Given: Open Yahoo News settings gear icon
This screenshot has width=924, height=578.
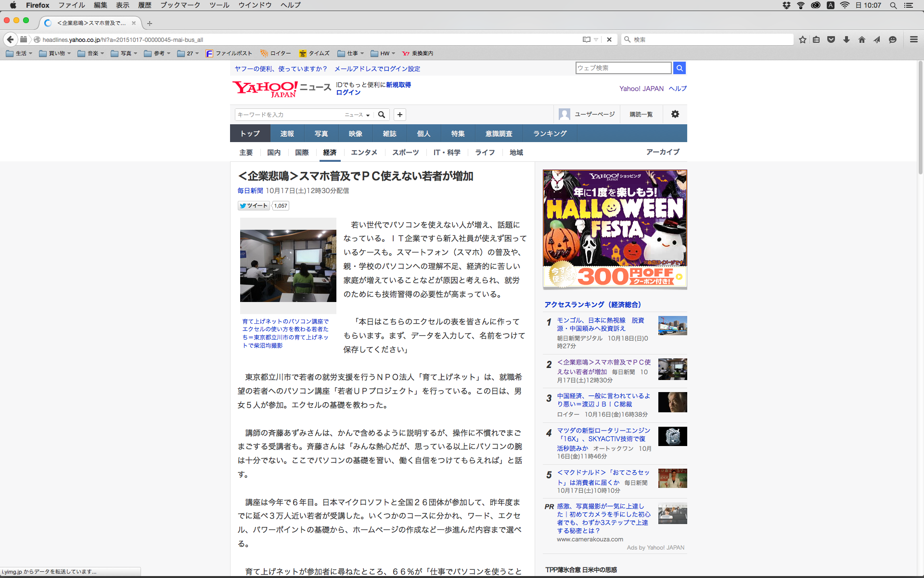Looking at the screenshot, I should pos(675,114).
